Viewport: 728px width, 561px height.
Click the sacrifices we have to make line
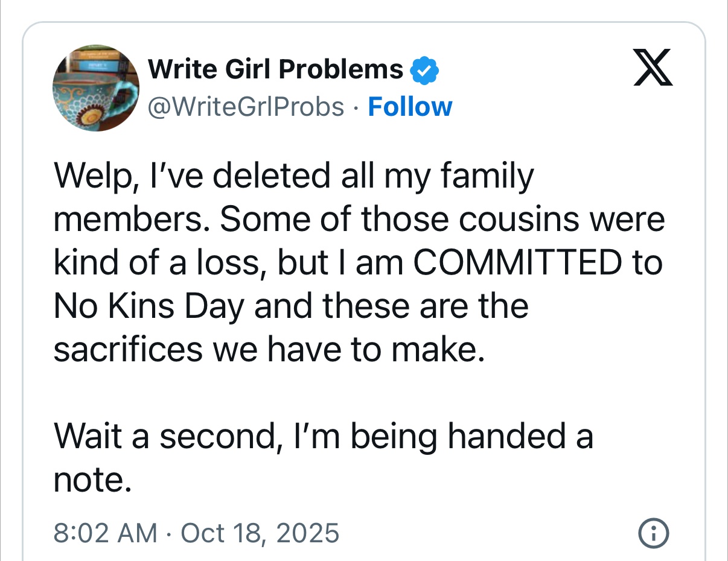(x=269, y=350)
